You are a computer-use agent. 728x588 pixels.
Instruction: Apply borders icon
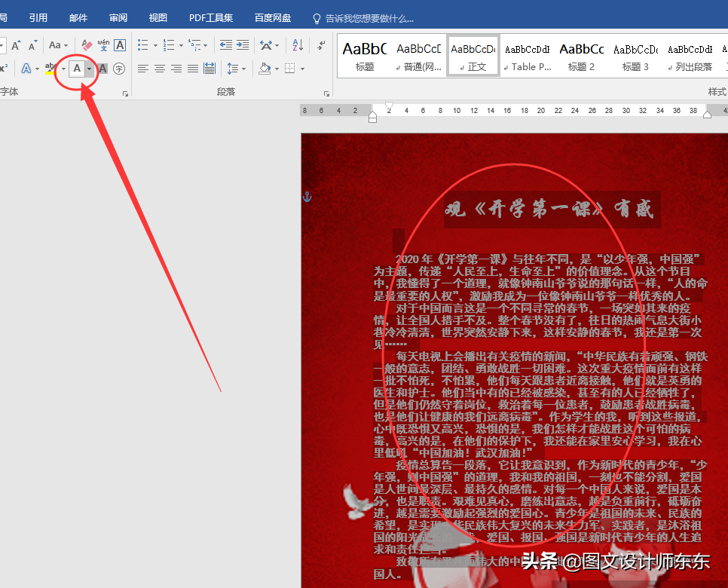click(x=289, y=69)
